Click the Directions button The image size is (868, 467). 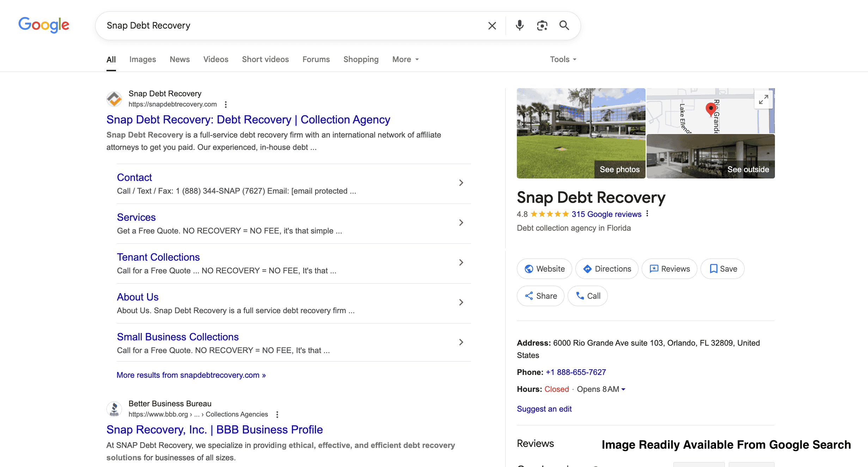(x=607, y=269)
